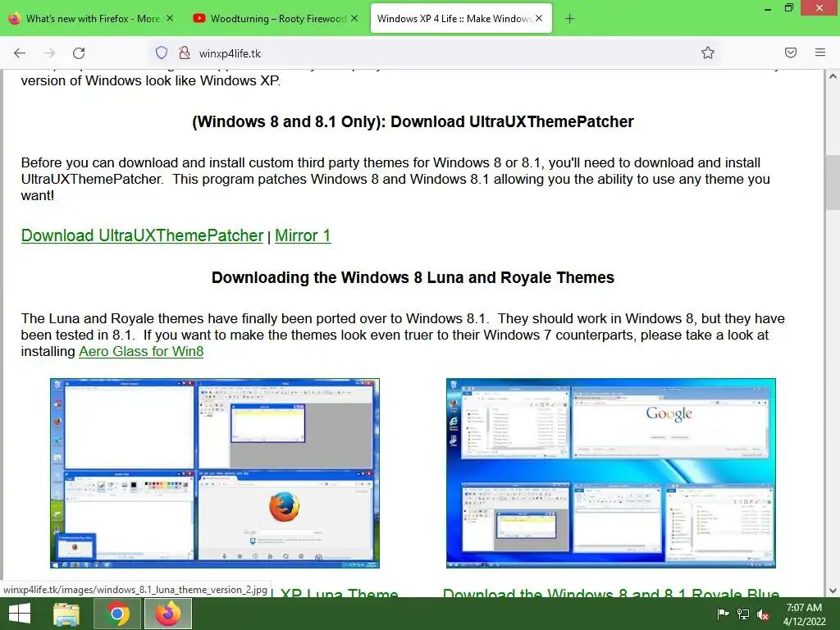This screenshot has width=840, height=630.
Task: Open Action Center flag icon
Action: [x=723, y=614]
